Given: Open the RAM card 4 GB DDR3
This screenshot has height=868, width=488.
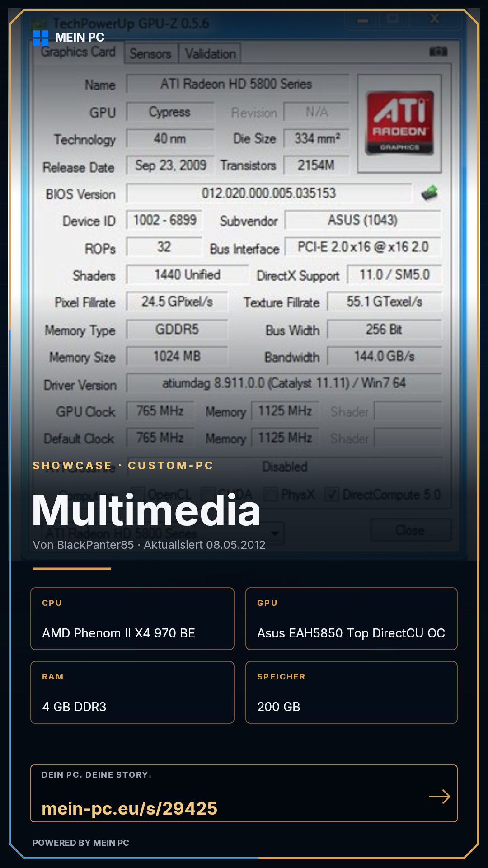Looking at the screenshot, I should 132,693.
